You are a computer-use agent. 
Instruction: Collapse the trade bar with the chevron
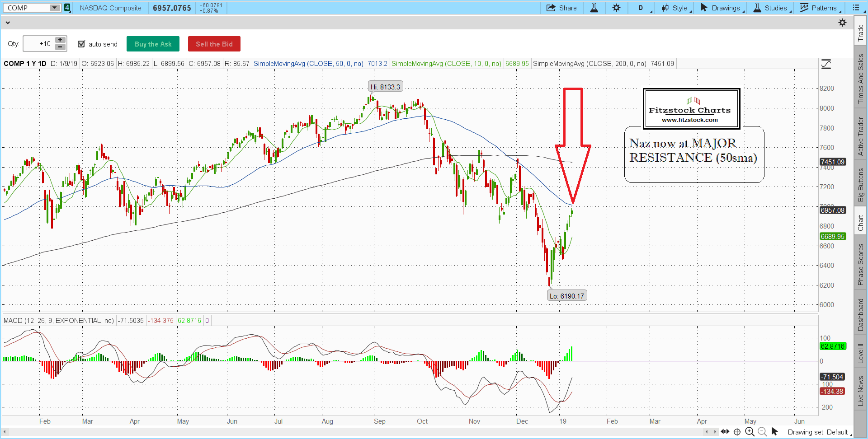click(8, 23)
